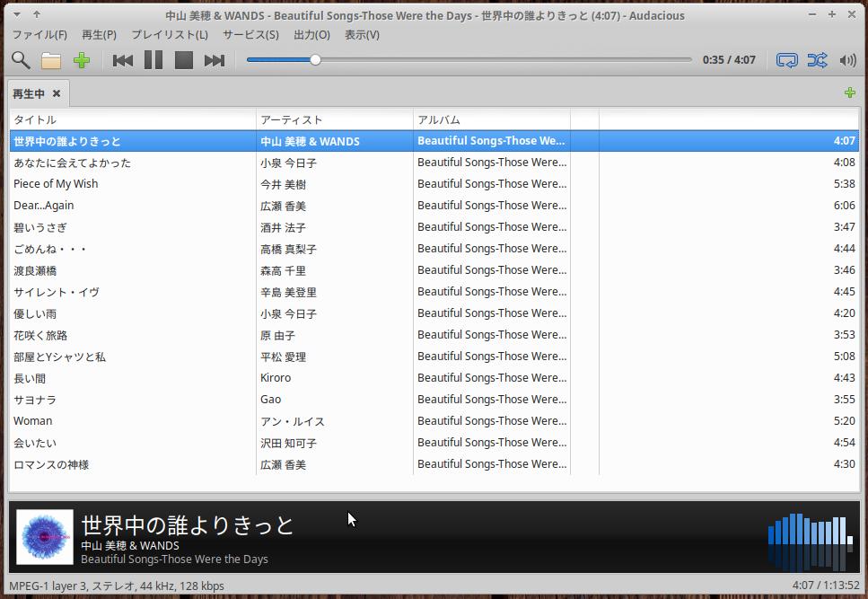Stop playback

click(184, 60)
